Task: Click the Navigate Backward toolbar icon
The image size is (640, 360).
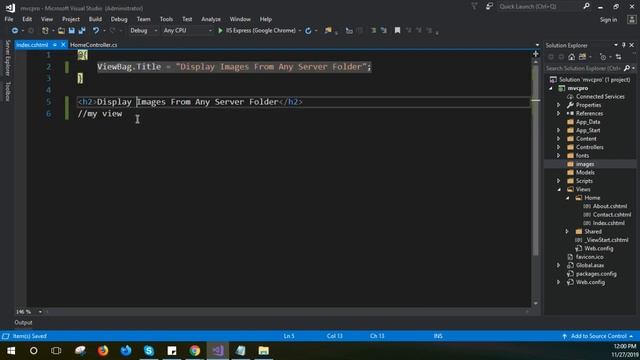Action: (15, 31)
